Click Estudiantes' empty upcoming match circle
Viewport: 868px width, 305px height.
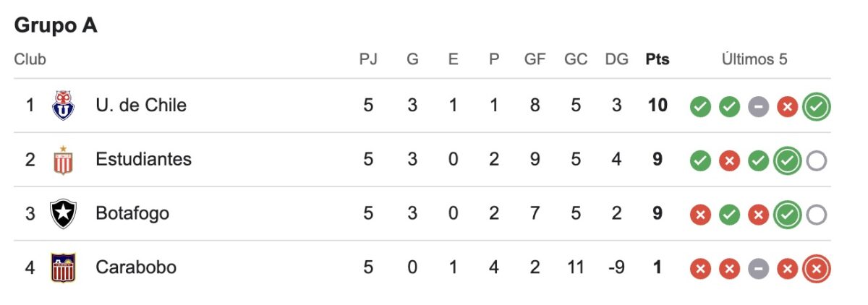(817, 161)
